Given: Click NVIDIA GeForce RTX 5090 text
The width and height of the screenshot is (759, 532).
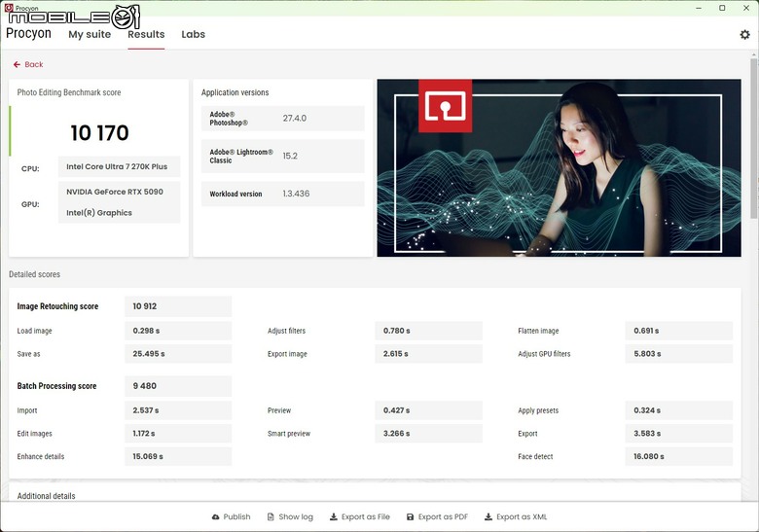Looking at the screenshot, I should (115, 192).
